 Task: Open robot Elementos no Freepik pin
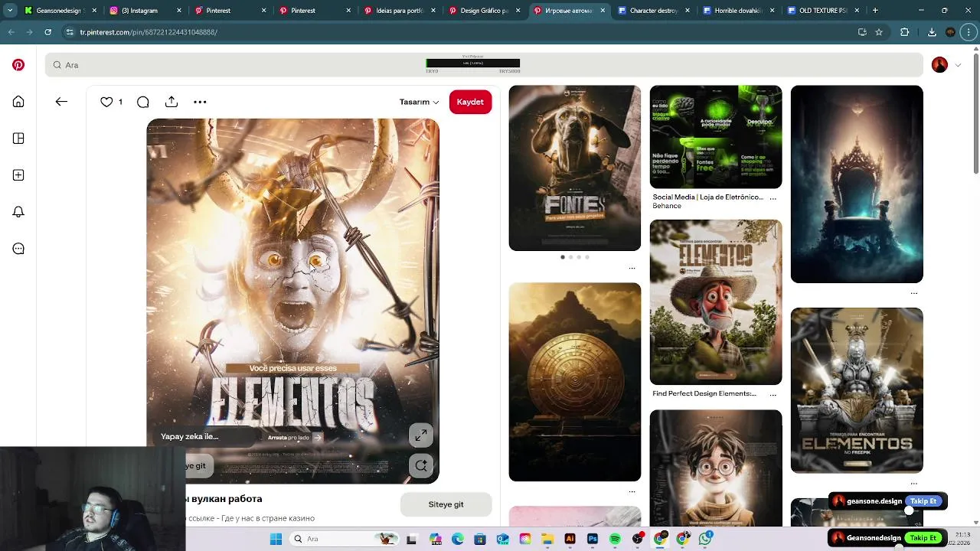(857, 390)
